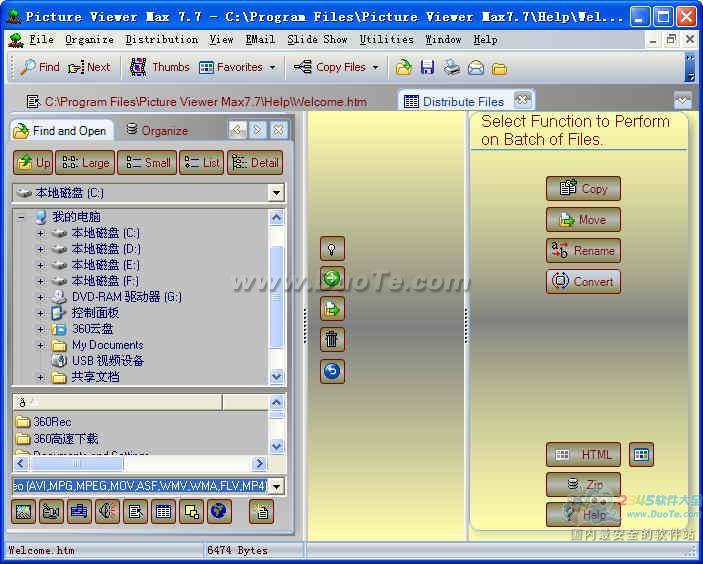Screen dimensions: 703x564
Task: Expand the 本地磁盘 (D:) tree node
Action: (x=40, y=249)
